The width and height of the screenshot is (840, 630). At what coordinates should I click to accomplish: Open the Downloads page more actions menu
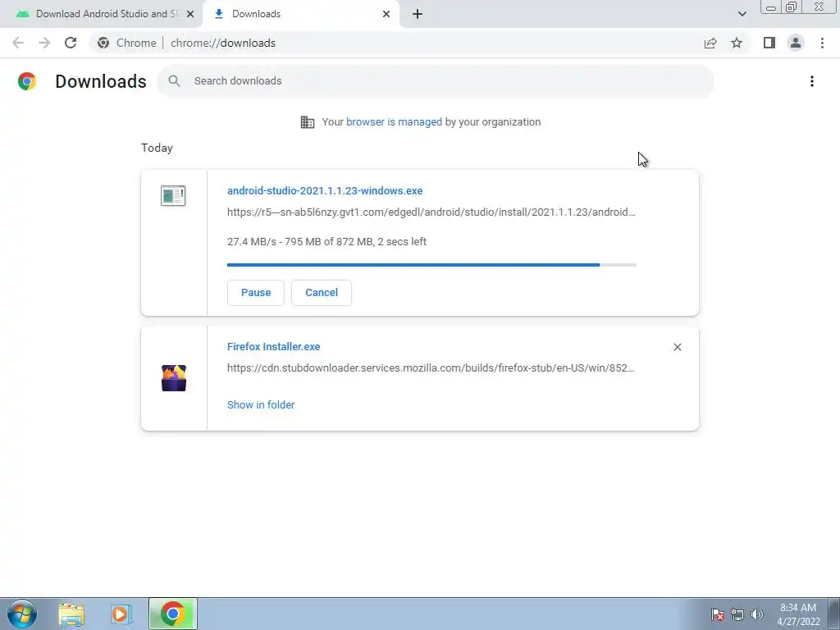tap(812, 81)
